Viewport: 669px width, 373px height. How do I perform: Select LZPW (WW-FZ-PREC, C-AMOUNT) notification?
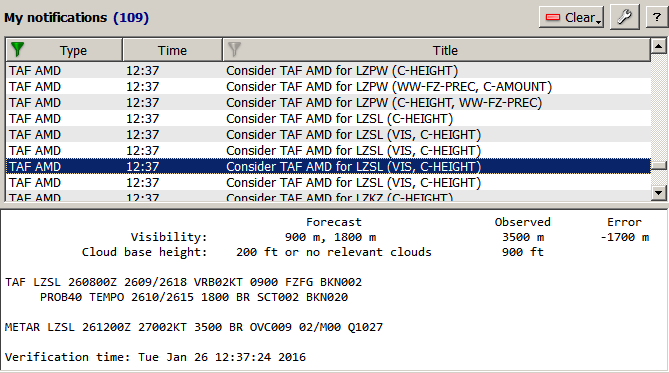(328, 87)
